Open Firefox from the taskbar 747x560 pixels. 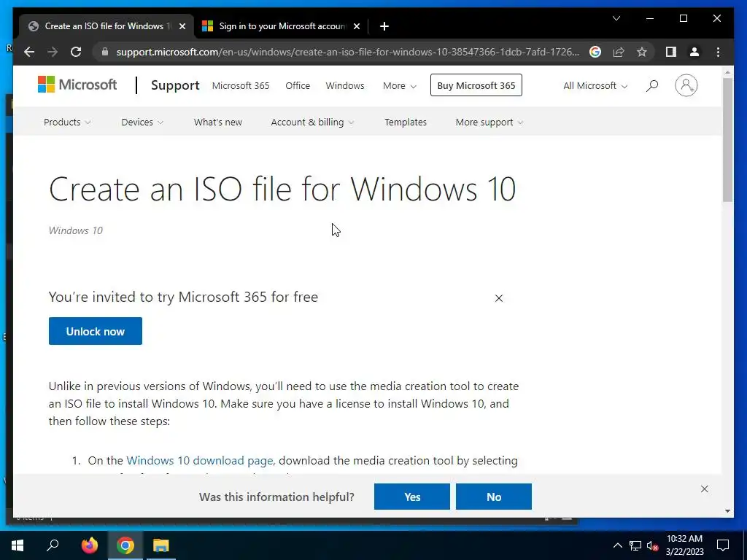pyautogui.click(x=89, y=545)
